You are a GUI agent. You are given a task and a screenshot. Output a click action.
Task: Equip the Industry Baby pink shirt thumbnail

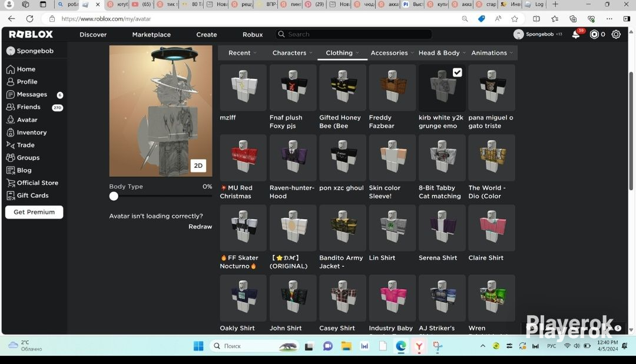pos(392,298)
